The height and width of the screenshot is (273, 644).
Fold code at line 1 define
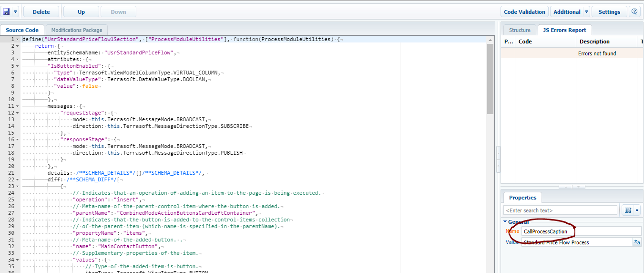18,39
